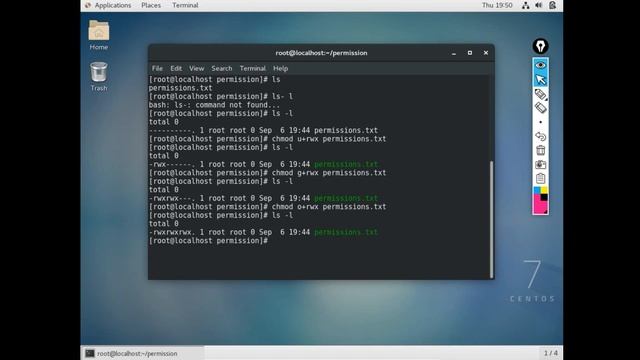
Task: Open the Places menu in top panel
Action: (x=151, y=5)
